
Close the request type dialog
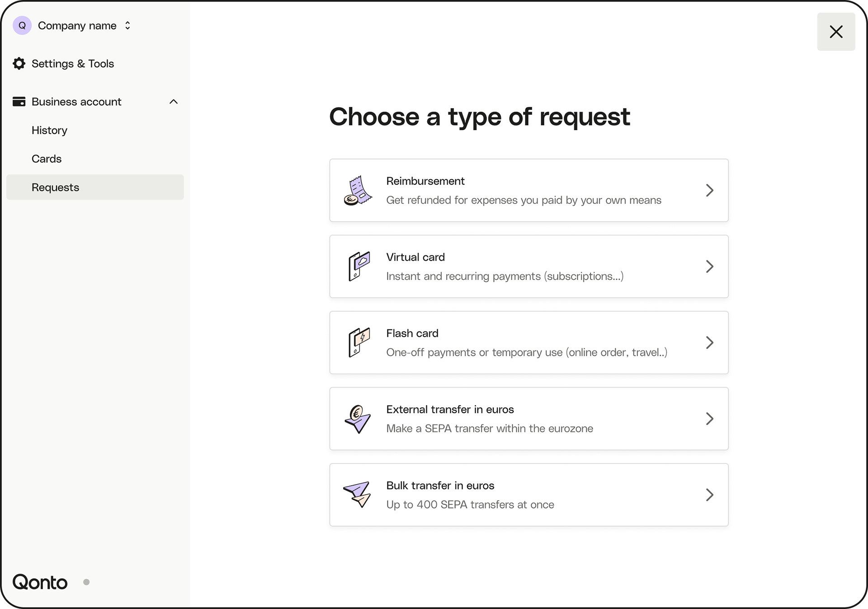pyautogui.click(x=835, y=32)
